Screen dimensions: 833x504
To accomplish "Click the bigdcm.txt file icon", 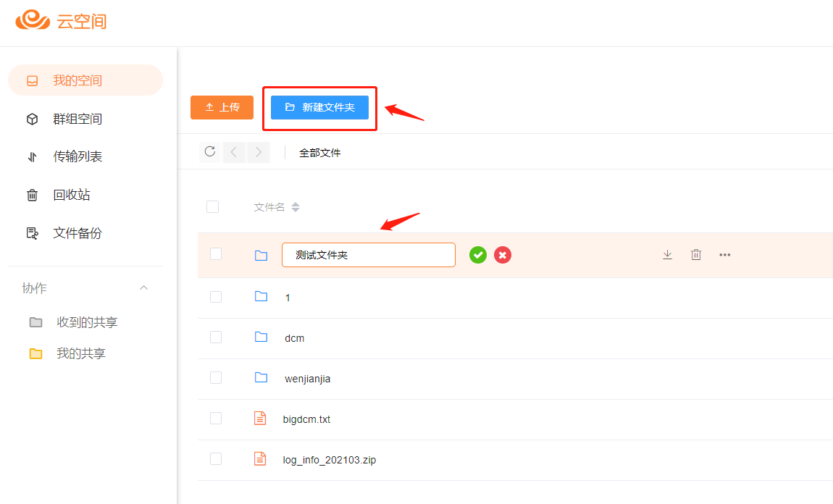I will click(x=260, y=419).
